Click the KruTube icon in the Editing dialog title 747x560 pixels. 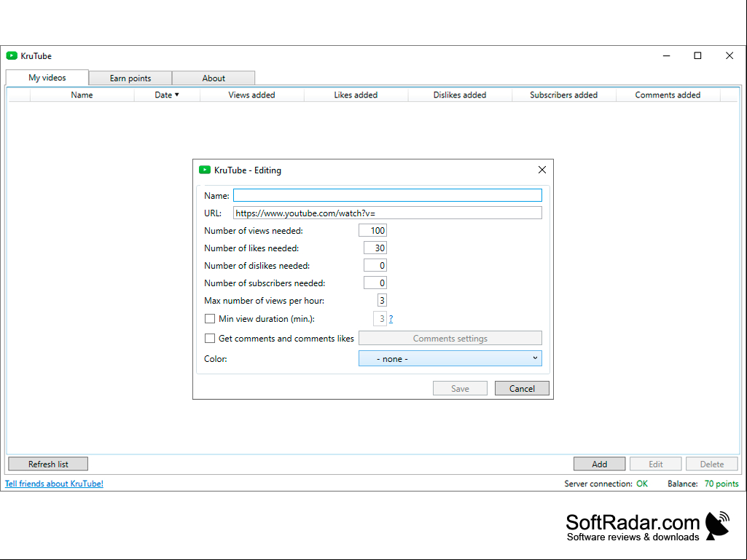204,170
